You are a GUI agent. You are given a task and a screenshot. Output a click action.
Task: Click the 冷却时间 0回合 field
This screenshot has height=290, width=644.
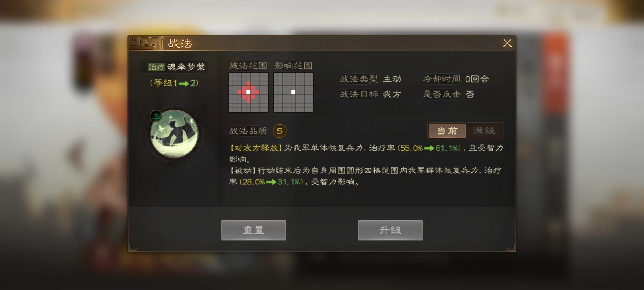point(456,79)
